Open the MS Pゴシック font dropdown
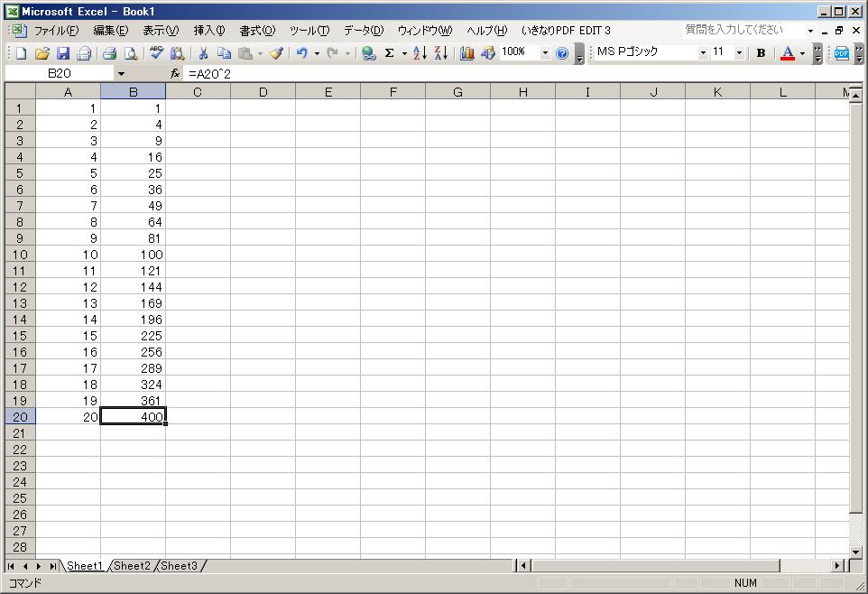868x594 pixels. [x=703, y=53]
